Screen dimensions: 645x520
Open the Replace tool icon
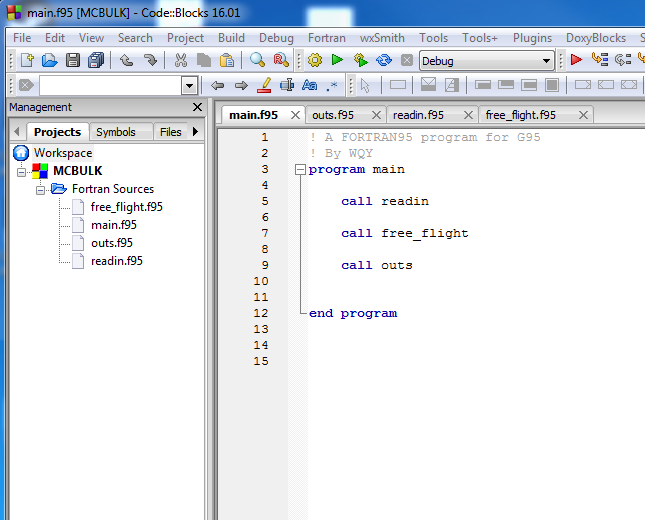coord(281,60)
